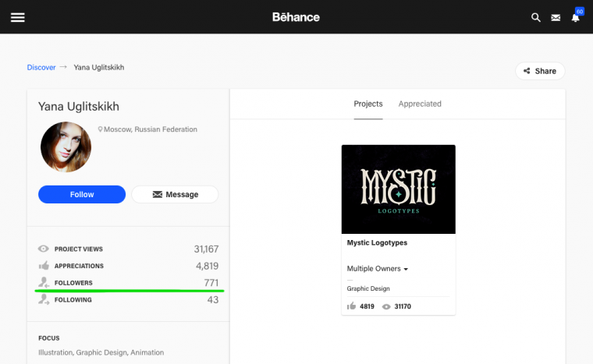Click Yana Uglitskikh's profile avatar
Screen dimensions: 593x364
coord(66,147)
